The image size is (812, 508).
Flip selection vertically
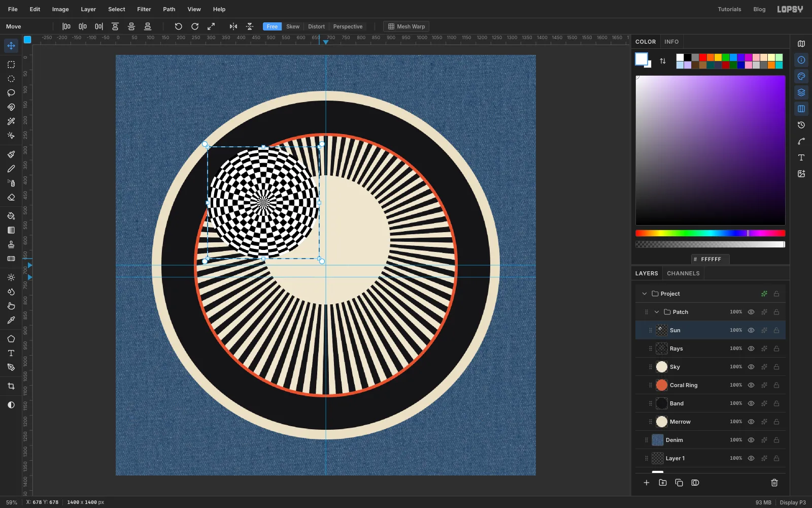(250, 26)
